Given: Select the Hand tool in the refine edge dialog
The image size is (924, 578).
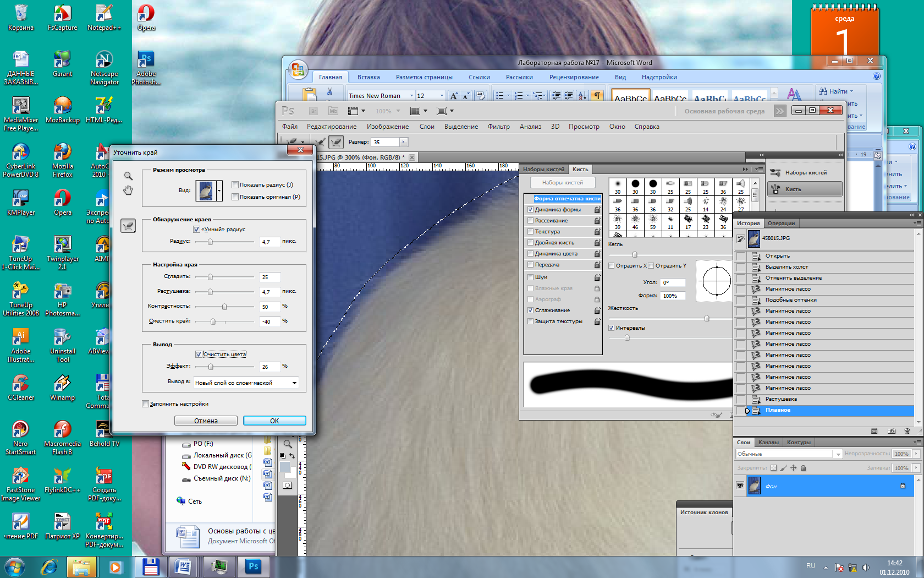Looking at the screenshot, I should click(x=128, y=190).
